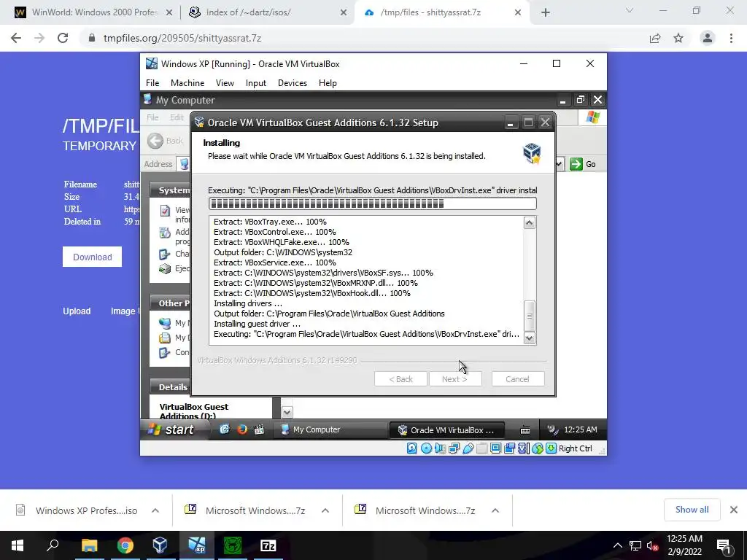747x560 pixels.
Task: Click the XP start button
Action: click(x=174, y=429)
